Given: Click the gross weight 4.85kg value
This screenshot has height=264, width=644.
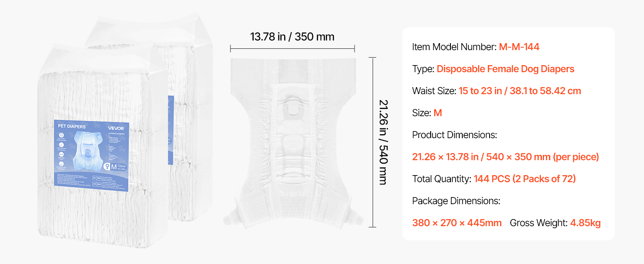Looking at the screenshot, I should tap(585, 223).
